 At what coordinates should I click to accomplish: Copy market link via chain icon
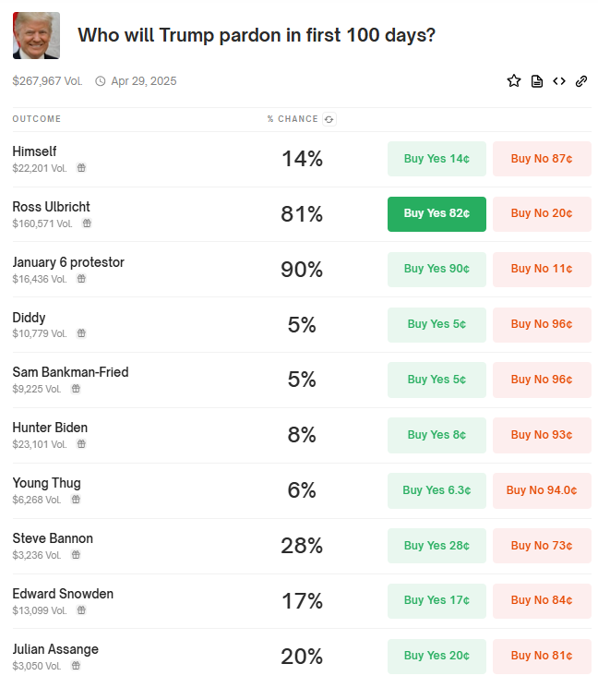[581, 80]
